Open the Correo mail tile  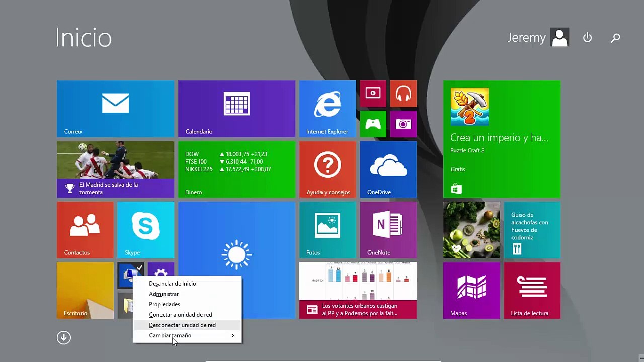click(115, 109)
